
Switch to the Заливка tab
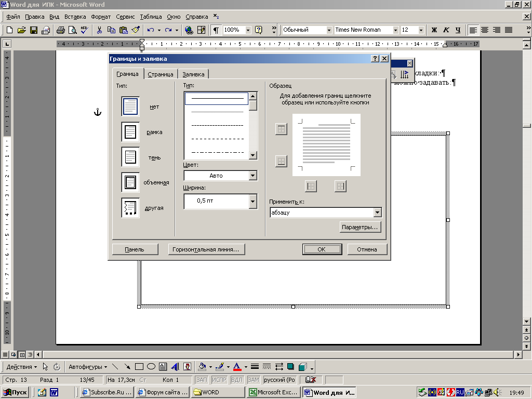[x=193, y=74]
